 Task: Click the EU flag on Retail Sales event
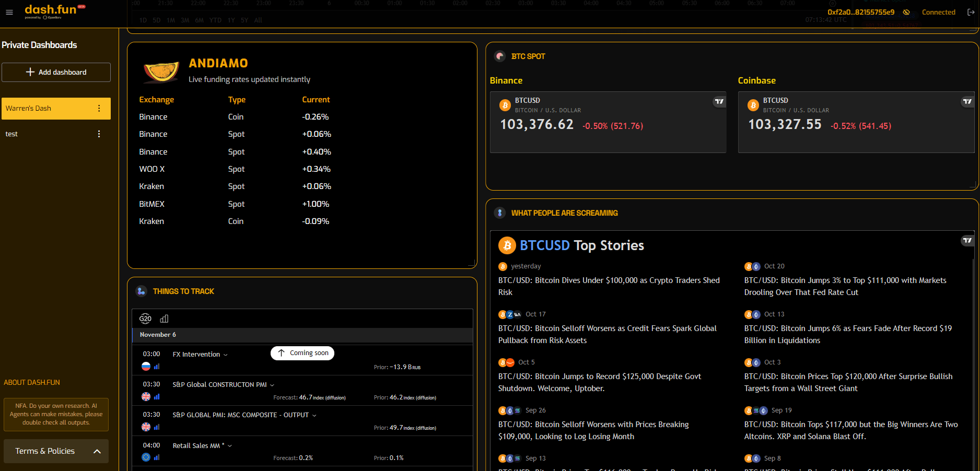point(146,457)
